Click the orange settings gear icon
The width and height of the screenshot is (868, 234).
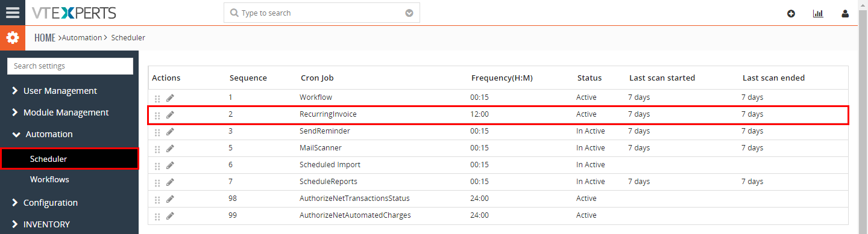(x=13, y=38)
